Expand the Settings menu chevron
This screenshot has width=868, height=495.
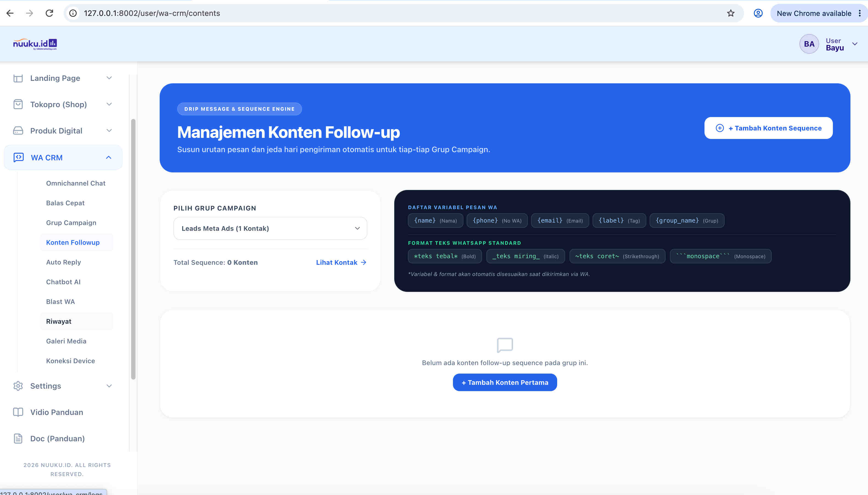pyautogui.click(x=109, y=386)
